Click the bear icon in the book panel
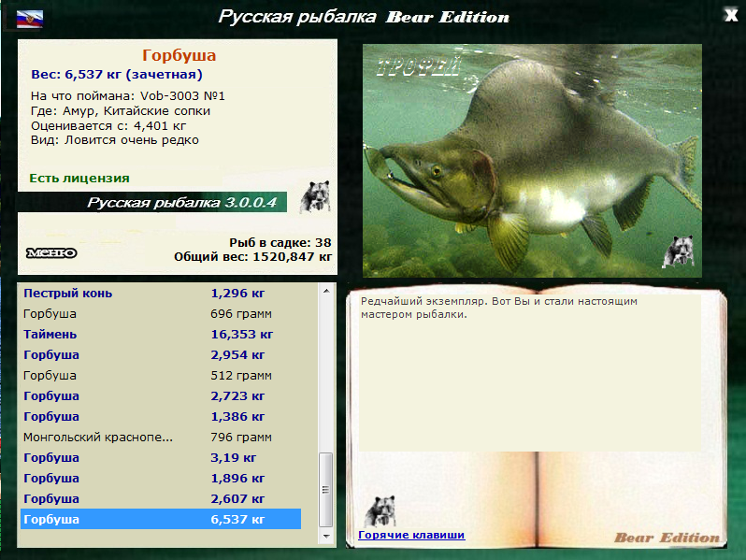Image resolution: width=746 pixels, height=560 pixels. coord(379,512)
